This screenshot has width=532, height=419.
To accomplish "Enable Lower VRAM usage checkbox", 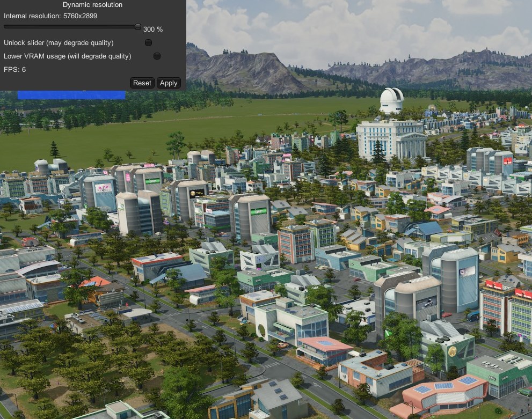I will [157, 56].
